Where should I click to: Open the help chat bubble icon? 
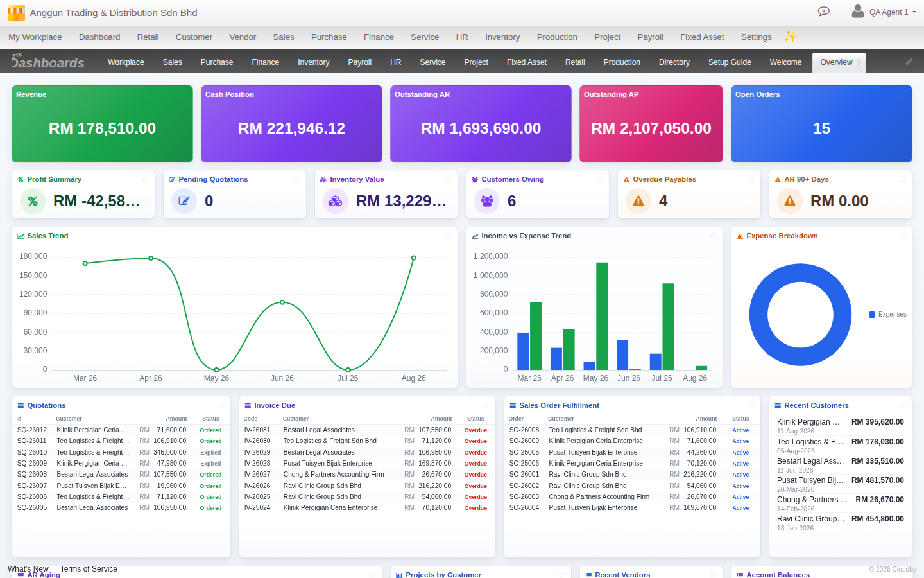(x=824, y=12)
